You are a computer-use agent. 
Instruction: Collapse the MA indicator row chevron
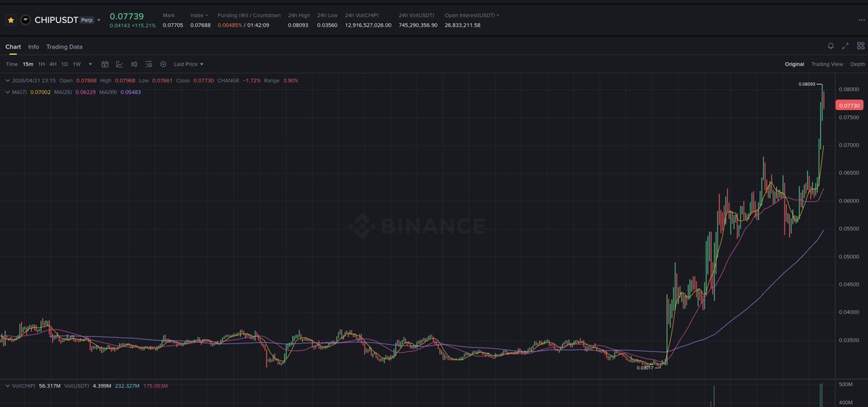(x=7, y=92)
